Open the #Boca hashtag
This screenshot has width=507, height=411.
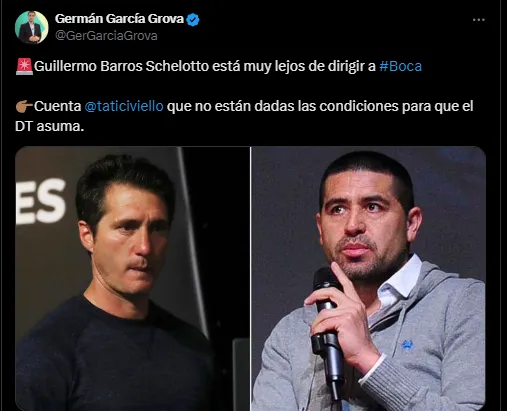[400, 66]
